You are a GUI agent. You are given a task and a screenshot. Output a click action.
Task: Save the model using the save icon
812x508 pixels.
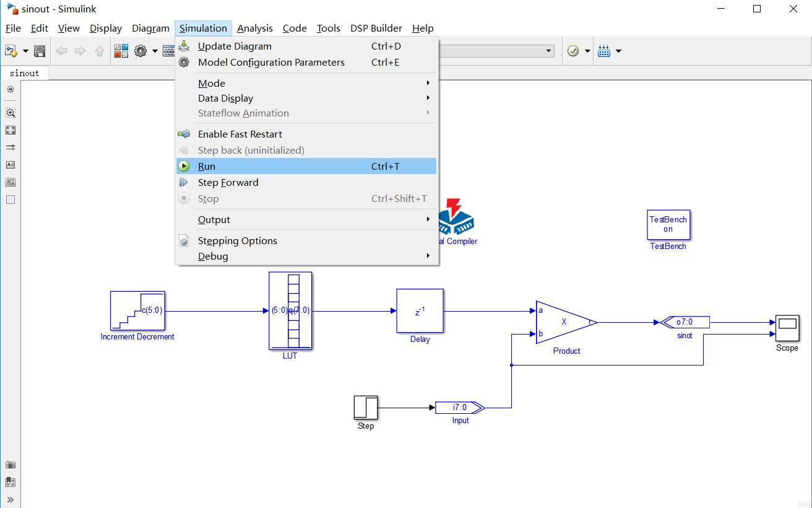point(39,50)
